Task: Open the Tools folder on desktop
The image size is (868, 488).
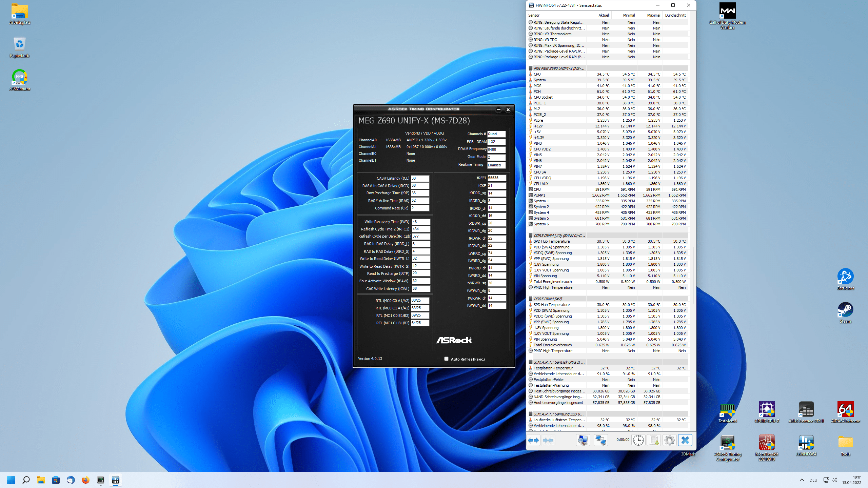Action: [x=845, y=445]
